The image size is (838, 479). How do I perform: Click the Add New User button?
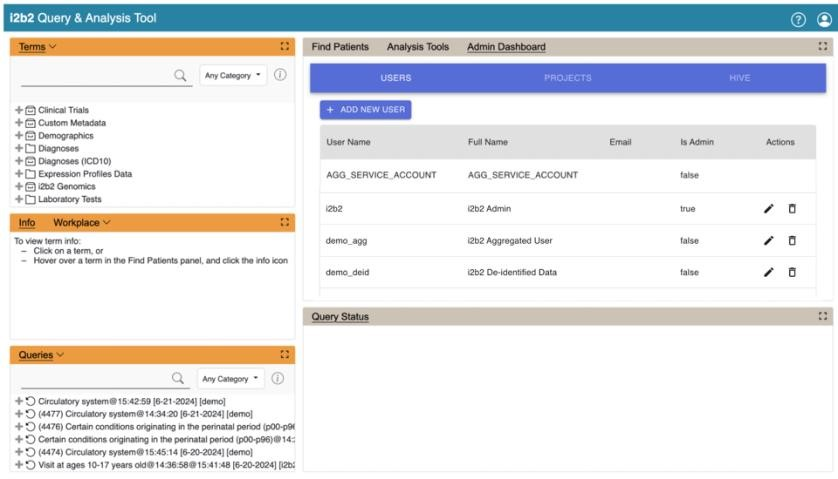click(365, 110)
